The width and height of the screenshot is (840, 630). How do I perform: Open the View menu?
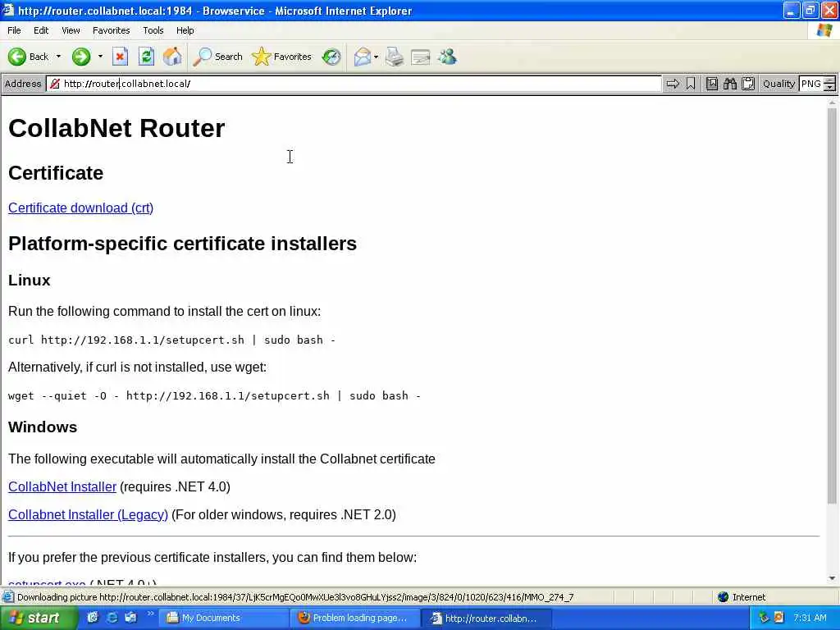click(71, 30)
